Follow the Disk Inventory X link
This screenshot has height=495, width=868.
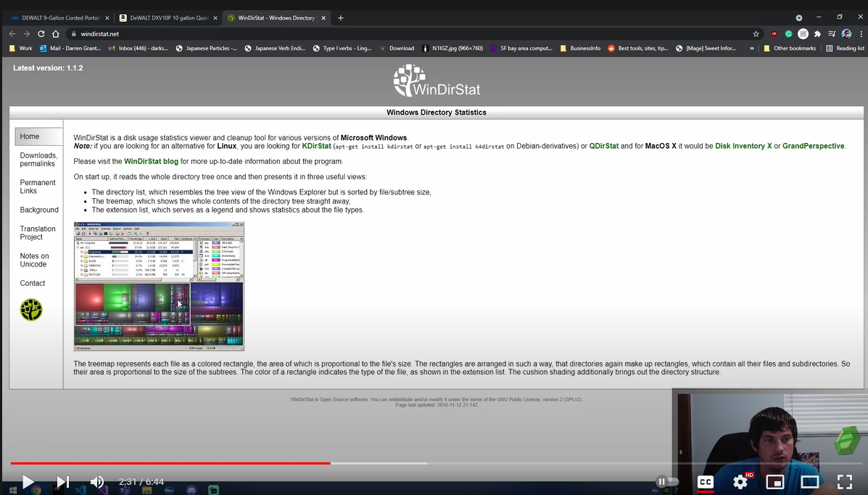click(x=743, y=147)
